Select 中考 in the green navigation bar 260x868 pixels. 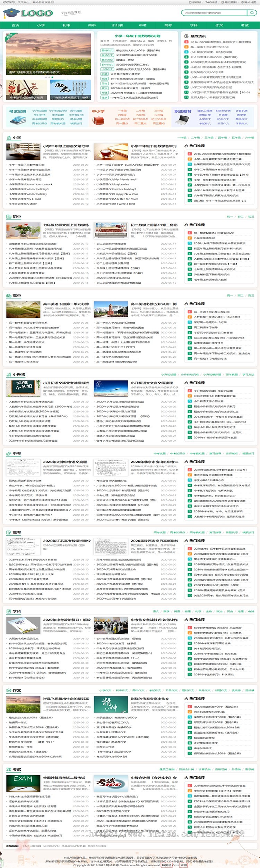[x=143, y=25]
